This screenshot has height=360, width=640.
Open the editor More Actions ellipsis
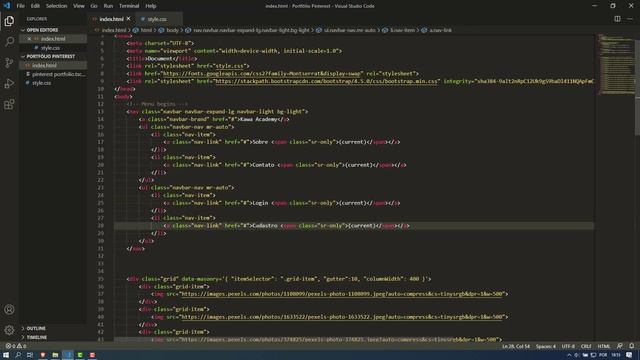pos(630,19)
